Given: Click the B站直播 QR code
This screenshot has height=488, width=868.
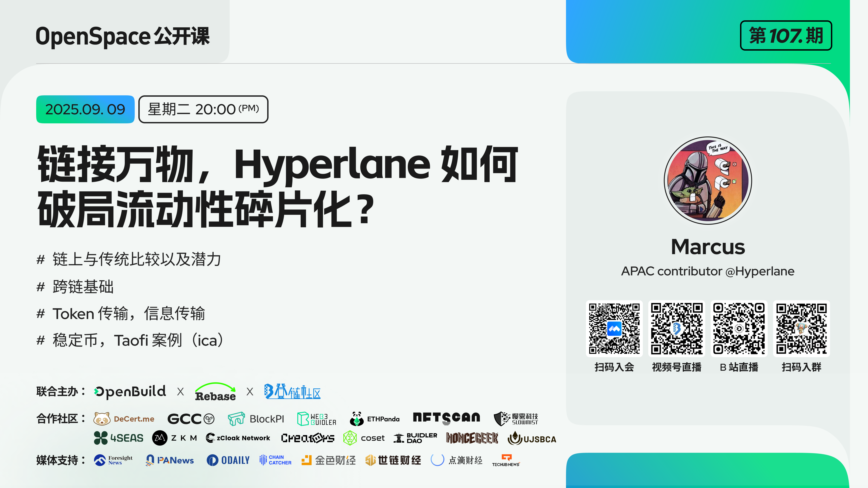Looking at the screenshot, I should tap(739, 328).
